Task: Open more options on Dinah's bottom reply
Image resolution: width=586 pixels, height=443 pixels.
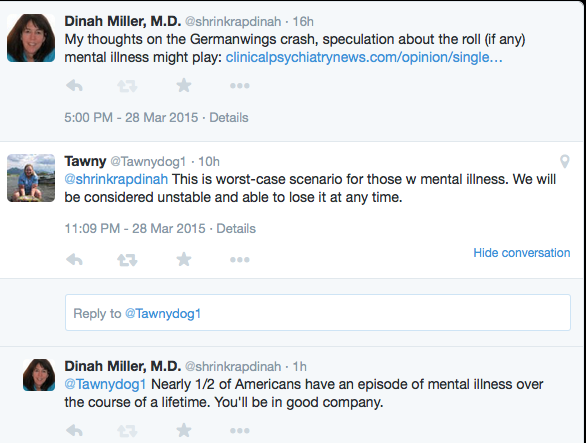Action: tap(240, 431)
